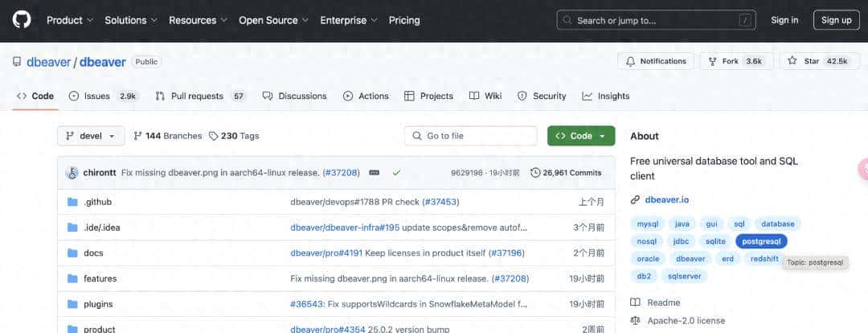868x333 pixels.
Task: Click the chirontt author avatar
Action: pos(72,172)
